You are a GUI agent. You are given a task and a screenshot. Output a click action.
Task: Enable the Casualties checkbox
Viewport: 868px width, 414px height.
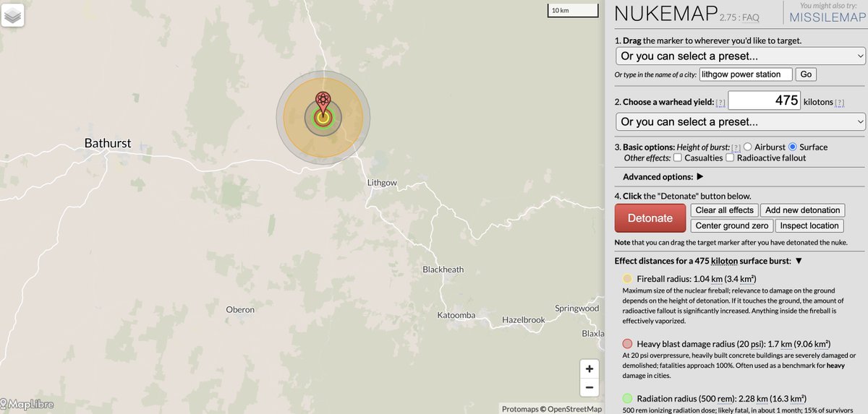coord(678,158)
